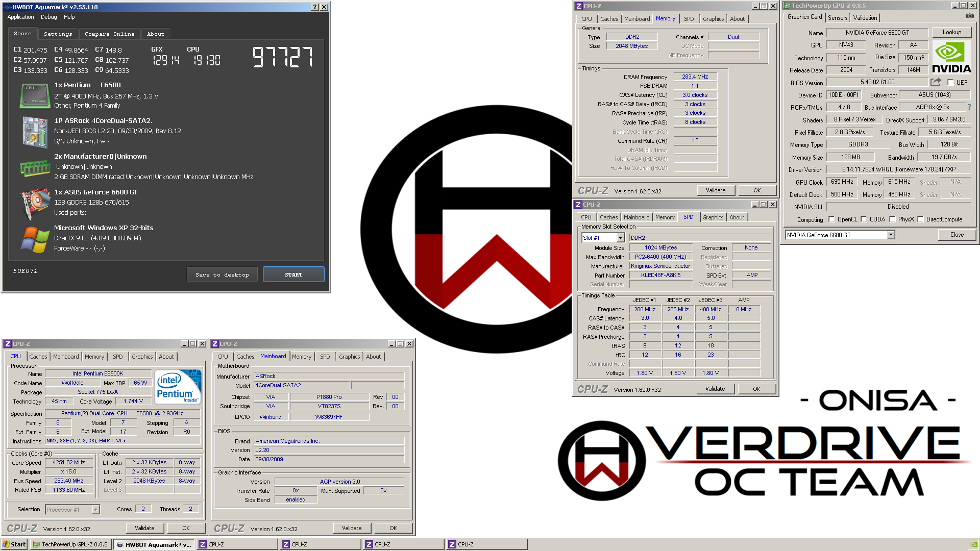This screenshot has width=980, height=551.
Task: Select the last CPU-Z taskbar entry
Action: tap(487, 544)
